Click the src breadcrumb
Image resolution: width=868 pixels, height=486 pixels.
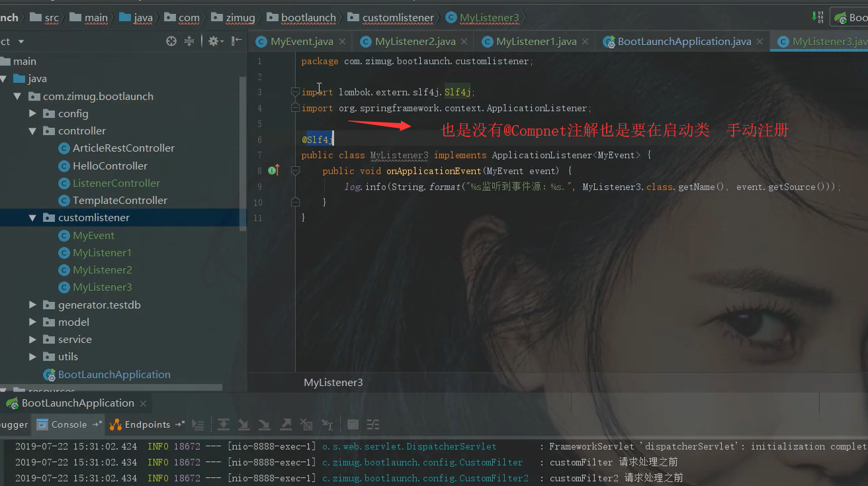click(x=44, y=18)
